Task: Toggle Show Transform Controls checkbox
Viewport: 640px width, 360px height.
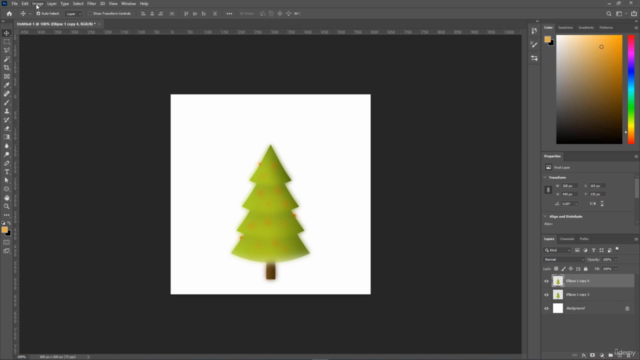Action: click(90, 13)
